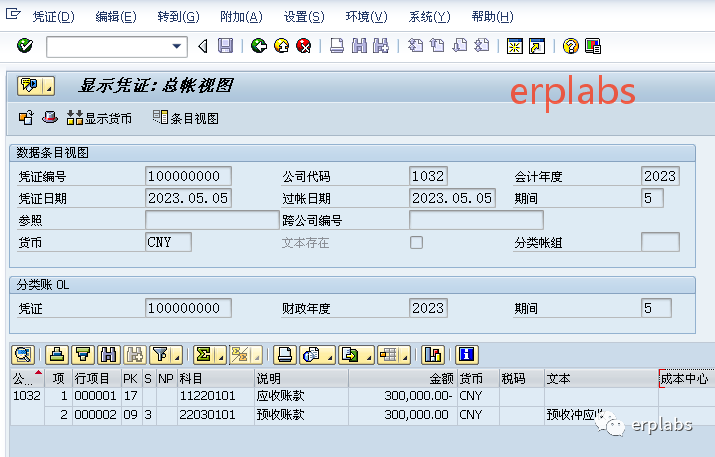Viewport: 715px width, 457px height.
Task: Click the grid Print icon
Action: pyautogui.click(x=285, y=355)
